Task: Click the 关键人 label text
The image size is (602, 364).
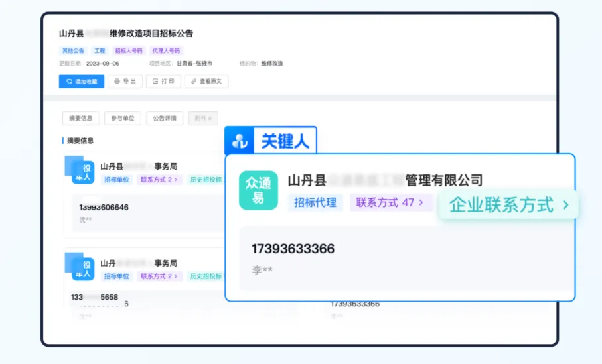Action: [x=285, y=141]
